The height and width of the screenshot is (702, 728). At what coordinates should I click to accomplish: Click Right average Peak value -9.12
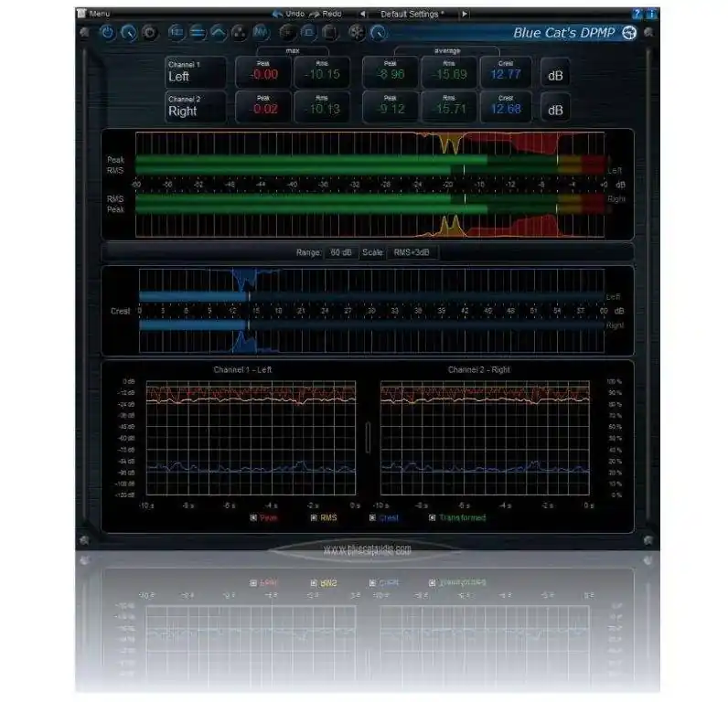click(391, 107)
